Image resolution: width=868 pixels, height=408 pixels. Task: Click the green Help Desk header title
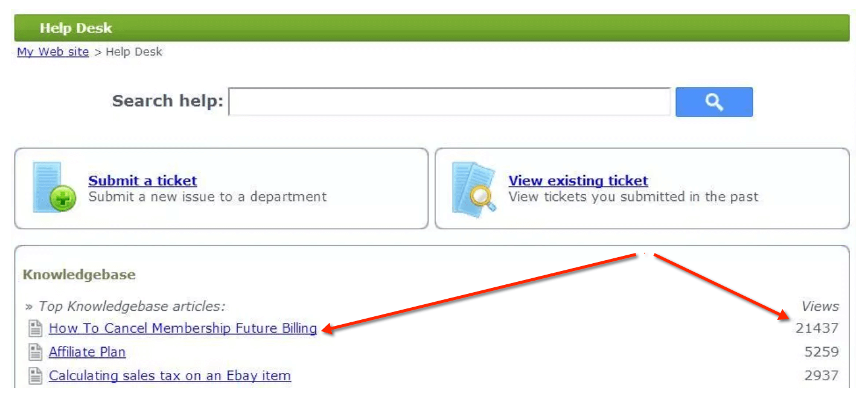click(x=76, y=28)
